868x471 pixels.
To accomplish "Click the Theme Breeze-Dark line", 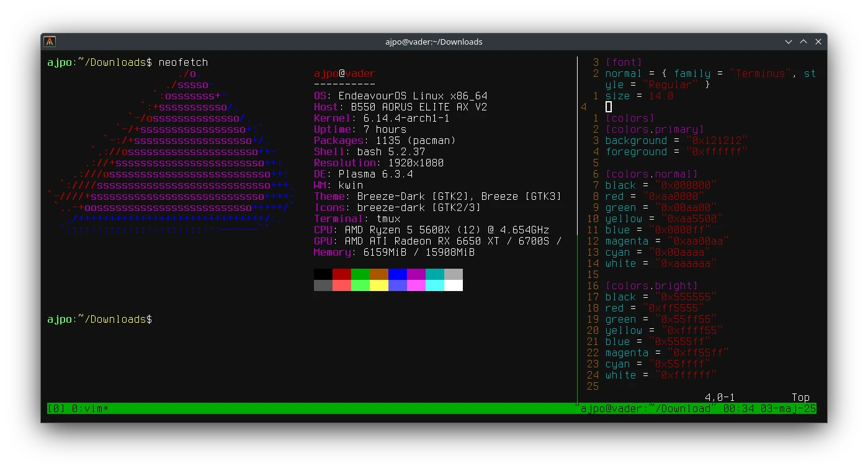I will tap(438, 196).
